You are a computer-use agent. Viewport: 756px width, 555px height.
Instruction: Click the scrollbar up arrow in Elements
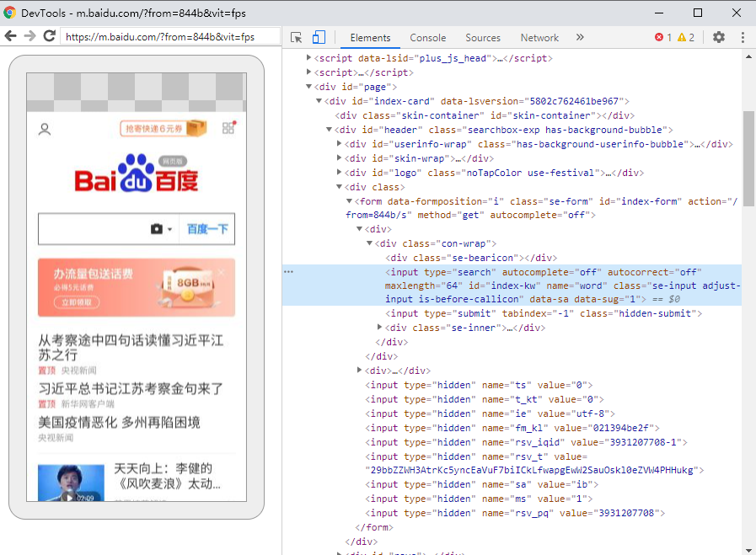[748, 56]
